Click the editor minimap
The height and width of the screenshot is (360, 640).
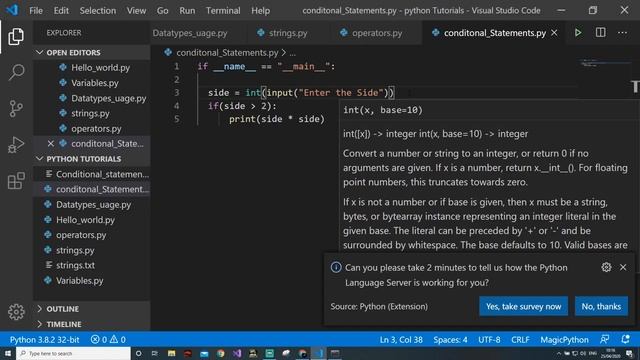point(604,63)
